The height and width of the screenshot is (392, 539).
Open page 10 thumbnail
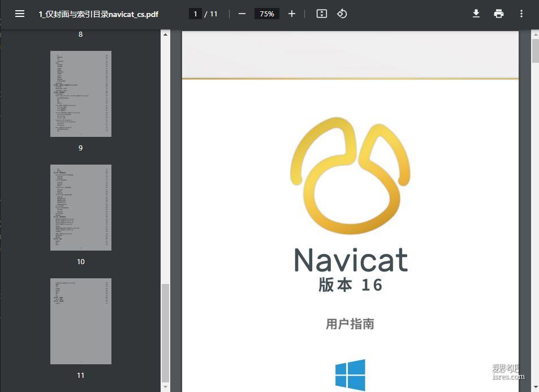(81, 208)
